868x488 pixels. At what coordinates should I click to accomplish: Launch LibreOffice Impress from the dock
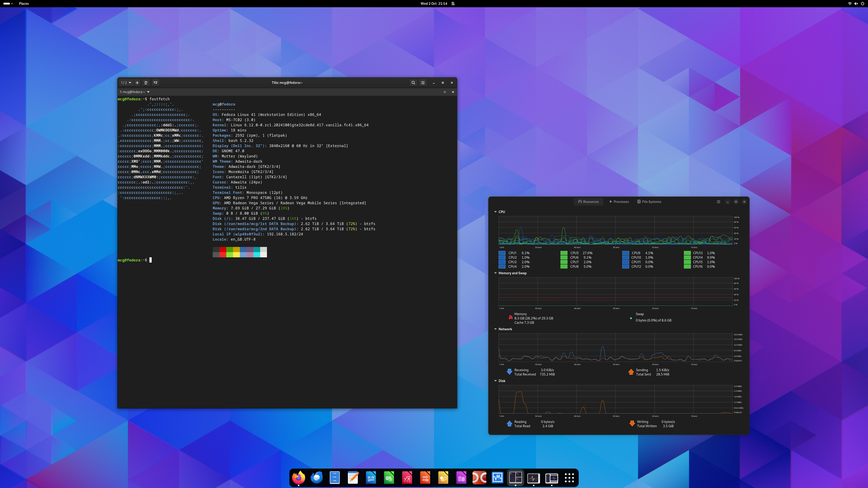425,478
